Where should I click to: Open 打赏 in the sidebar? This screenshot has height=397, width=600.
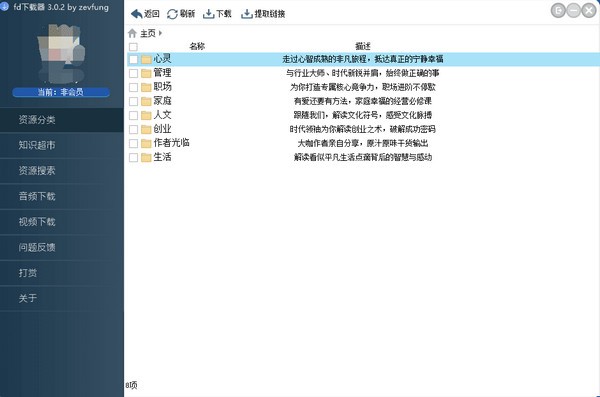pos(62,273)
